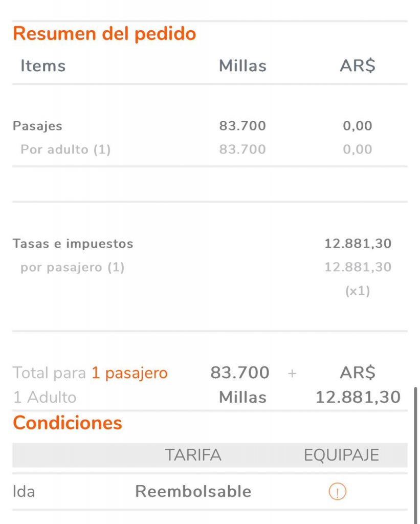Select the 'Condiciones' section heading
Screen dimensions: 420x524
pyautogui.click(x=68, y=423)
